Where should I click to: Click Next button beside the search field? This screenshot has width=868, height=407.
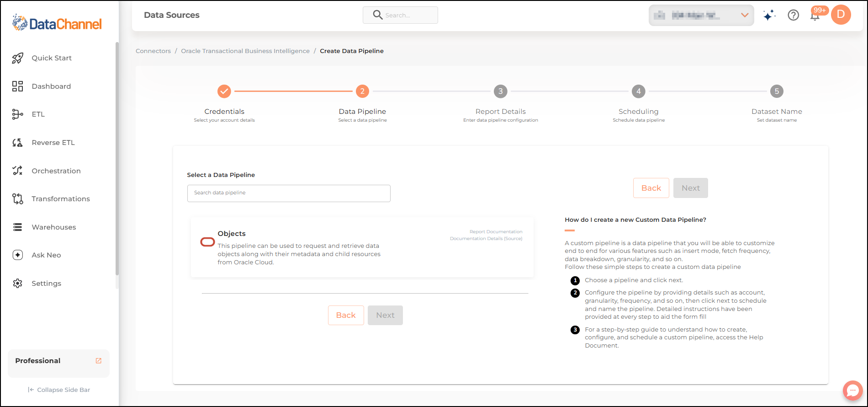pos(691,188)
